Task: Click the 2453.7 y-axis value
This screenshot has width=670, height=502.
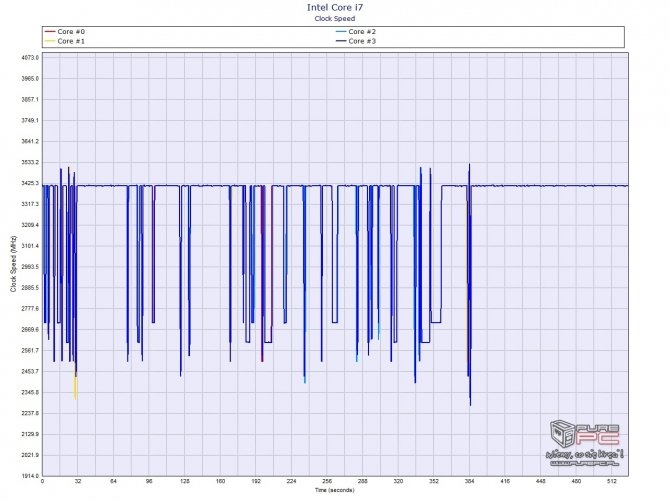Action: [x=30, y=372]
